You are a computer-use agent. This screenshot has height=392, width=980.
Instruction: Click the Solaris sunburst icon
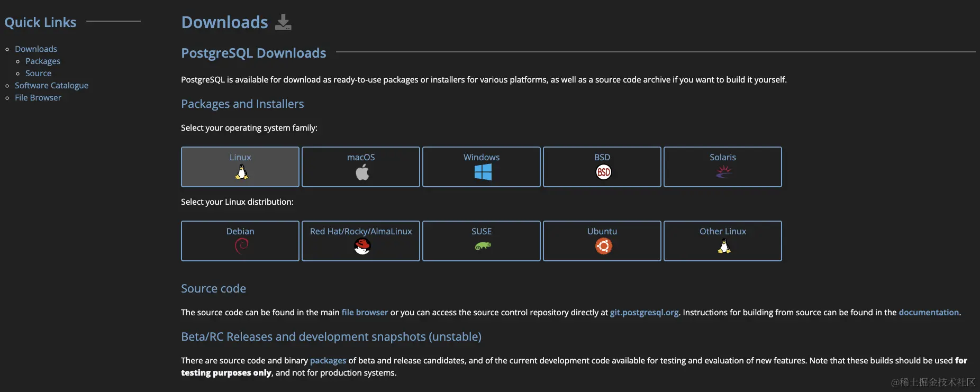[x=724, y=171]
